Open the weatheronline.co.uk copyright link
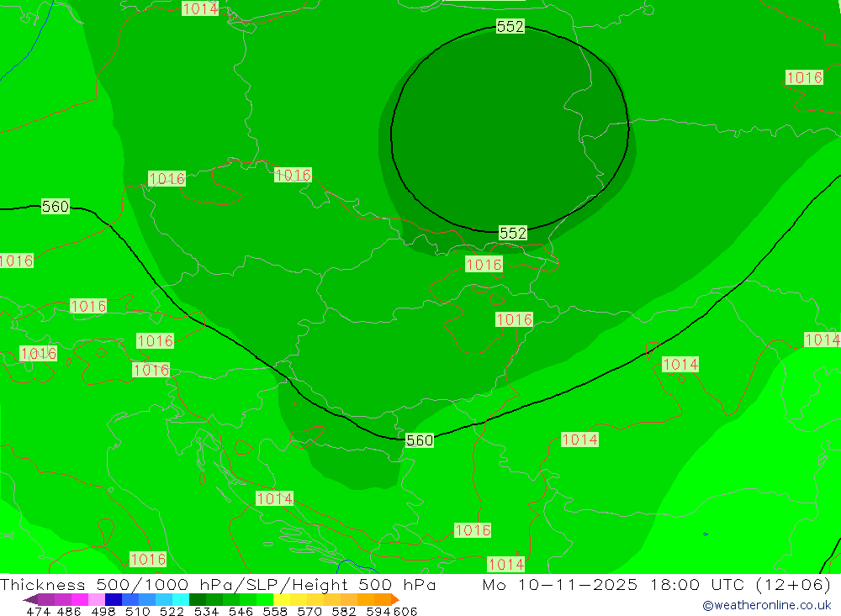 pyautogui.click(x=766, y=605)
